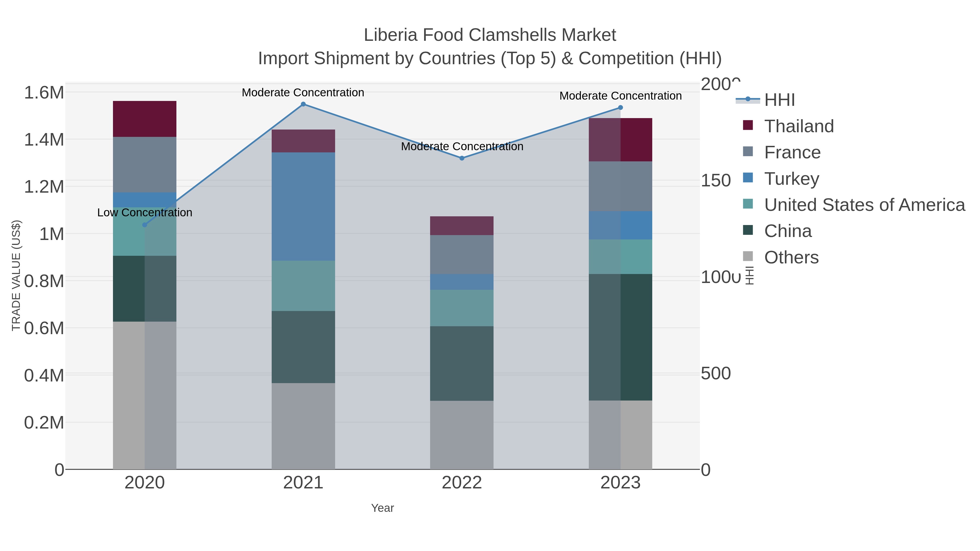Click the TRADE VALUE (US$) axis title

[x=16, y=276]
